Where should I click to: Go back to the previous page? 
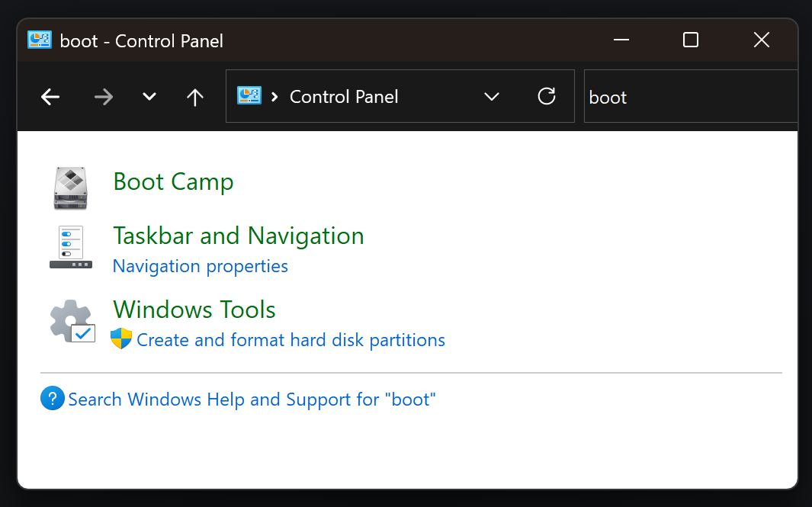coord(50,97)
